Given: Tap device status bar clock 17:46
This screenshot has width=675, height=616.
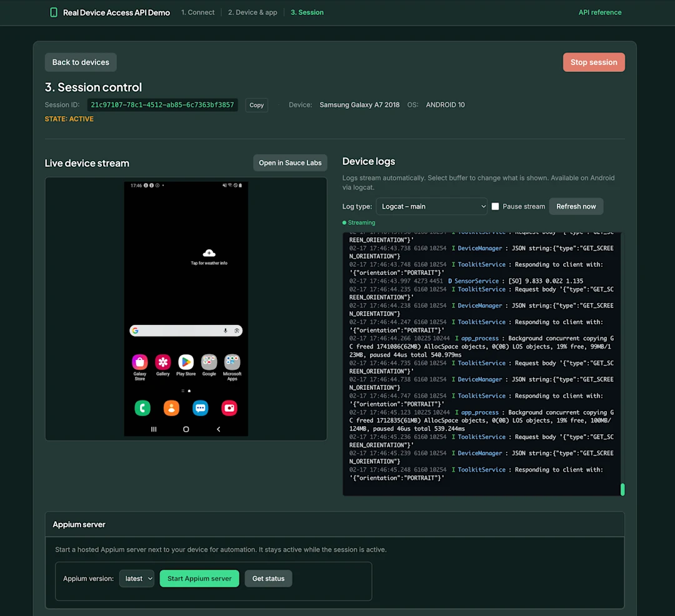Looking at the screenshot, I should 136,186.
